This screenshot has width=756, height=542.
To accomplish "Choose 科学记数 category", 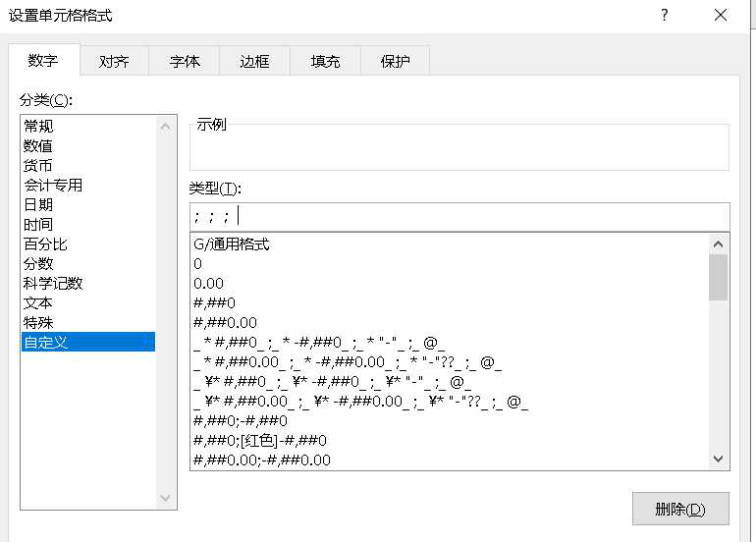I will (x=88, y=283).
